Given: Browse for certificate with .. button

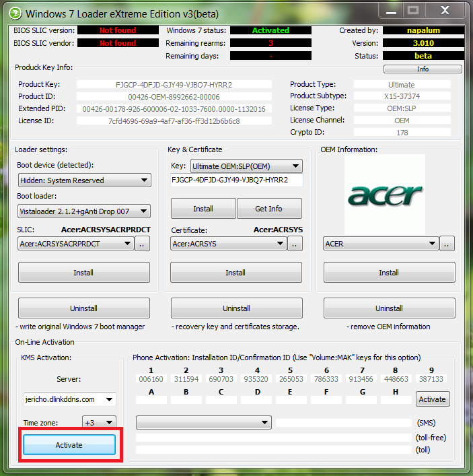Looking at the screenshot, I should (295, 244).
